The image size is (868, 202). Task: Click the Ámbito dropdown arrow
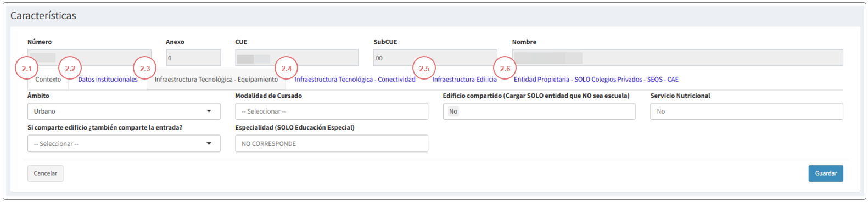point(209,111)
